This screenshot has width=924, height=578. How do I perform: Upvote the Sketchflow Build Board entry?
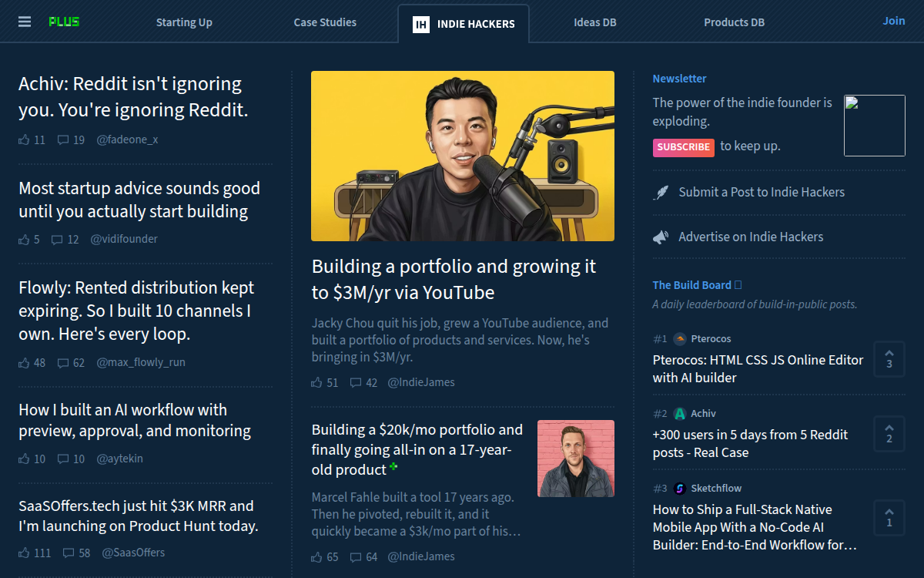(x=889, y=517)
